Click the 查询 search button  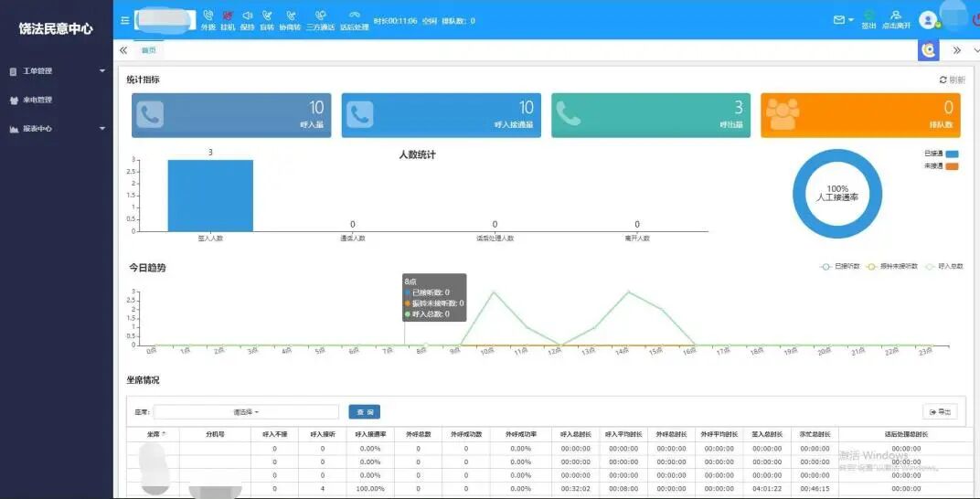coord(364,412)
